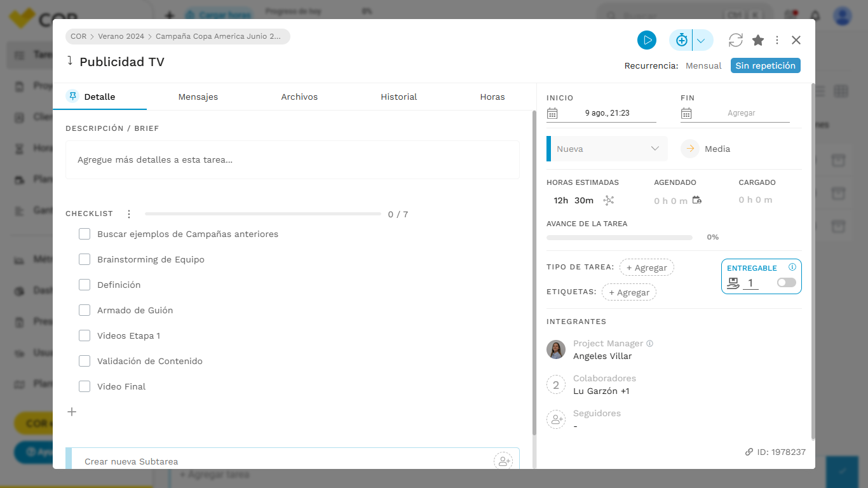Open the start date calendar icon
This screenshot has height=488, width=868.
[552, 113]
